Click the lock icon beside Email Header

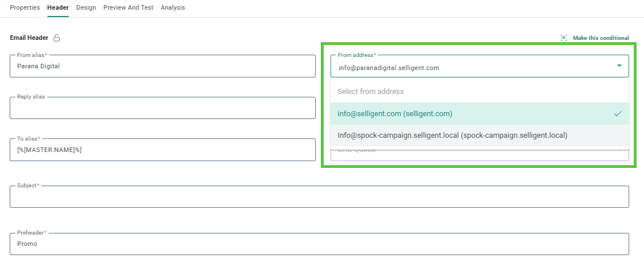tap(56, 38)
